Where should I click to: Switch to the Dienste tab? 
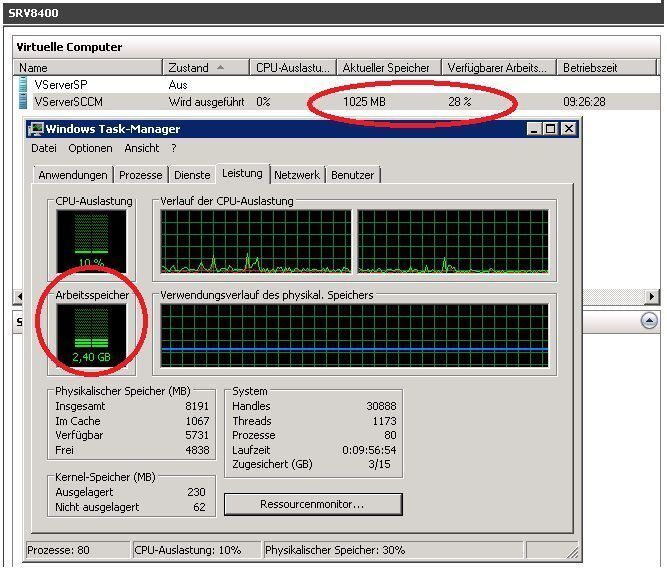point(192,175)
